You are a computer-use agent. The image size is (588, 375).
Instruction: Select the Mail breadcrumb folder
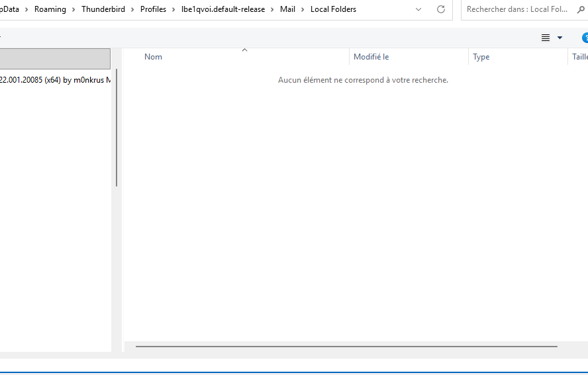[287, 9]
